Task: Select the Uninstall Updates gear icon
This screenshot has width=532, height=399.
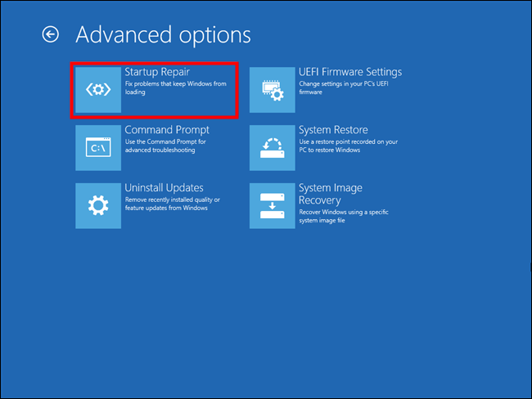Action: [x=98, y=206]
